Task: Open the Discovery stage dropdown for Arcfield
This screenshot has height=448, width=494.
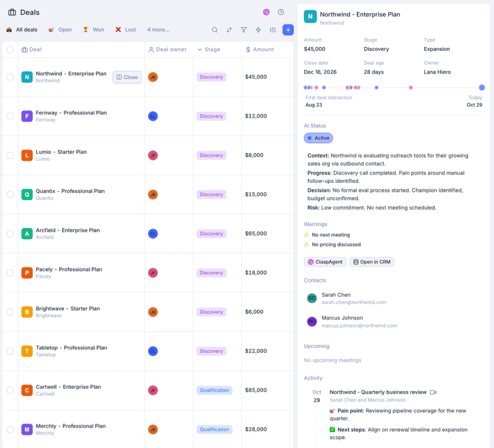Action: click(x=211, y=234)
